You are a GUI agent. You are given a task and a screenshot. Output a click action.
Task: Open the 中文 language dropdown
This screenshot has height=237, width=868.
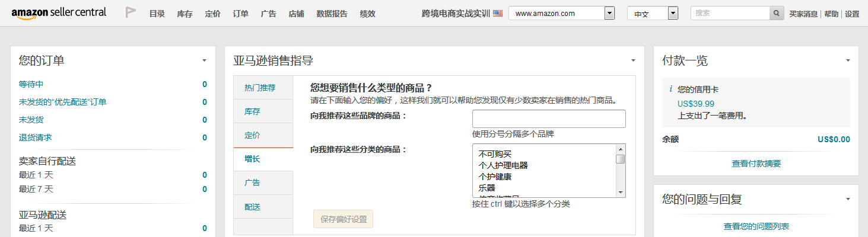coord(673,14)
